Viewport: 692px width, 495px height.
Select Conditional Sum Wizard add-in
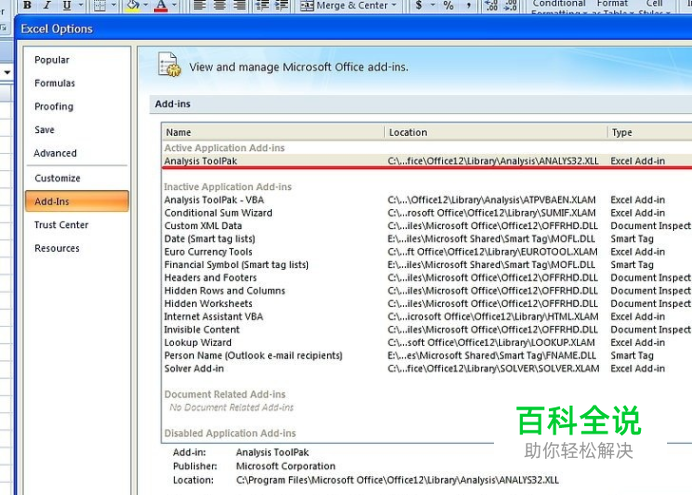(x=427, y=213)
